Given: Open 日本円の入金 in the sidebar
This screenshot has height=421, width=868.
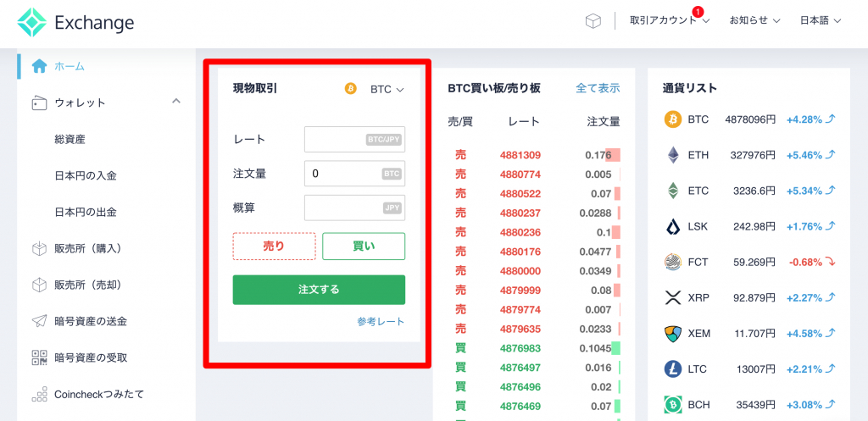Looking at the screenshot, I should coord(86,175).
